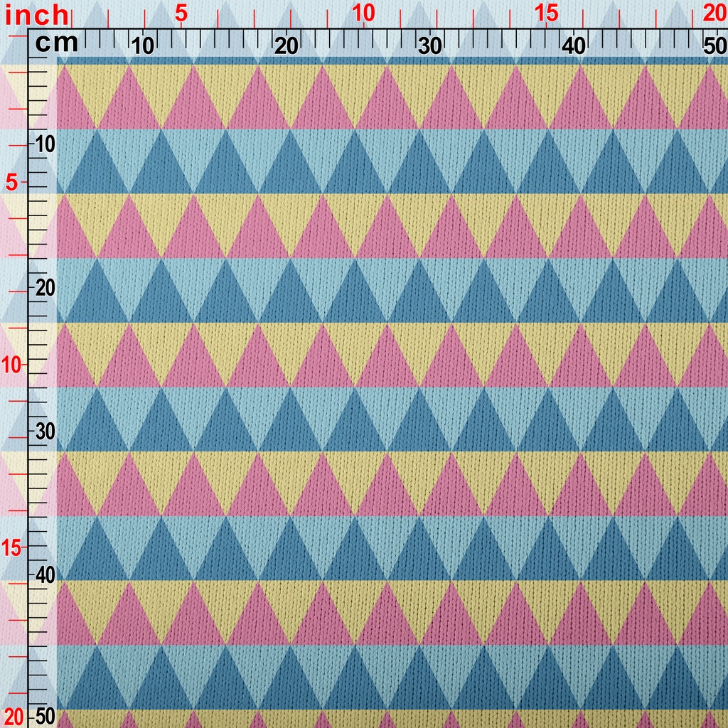Click the 10 inch mark on left ruler
This screenshot has width=728, height=728.
[x=14, y=364]
